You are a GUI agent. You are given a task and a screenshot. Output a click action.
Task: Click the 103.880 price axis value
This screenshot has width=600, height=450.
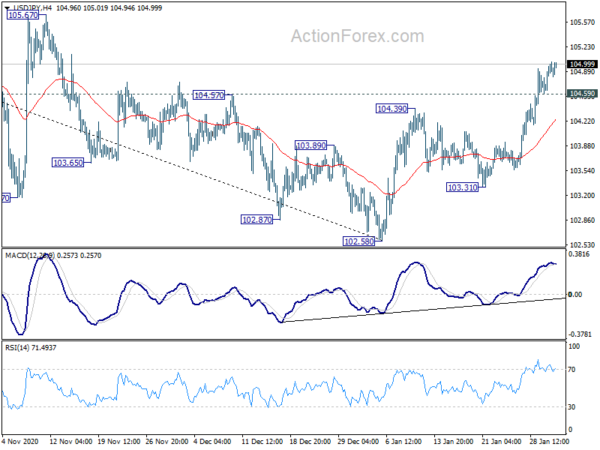tap(582, 146)
